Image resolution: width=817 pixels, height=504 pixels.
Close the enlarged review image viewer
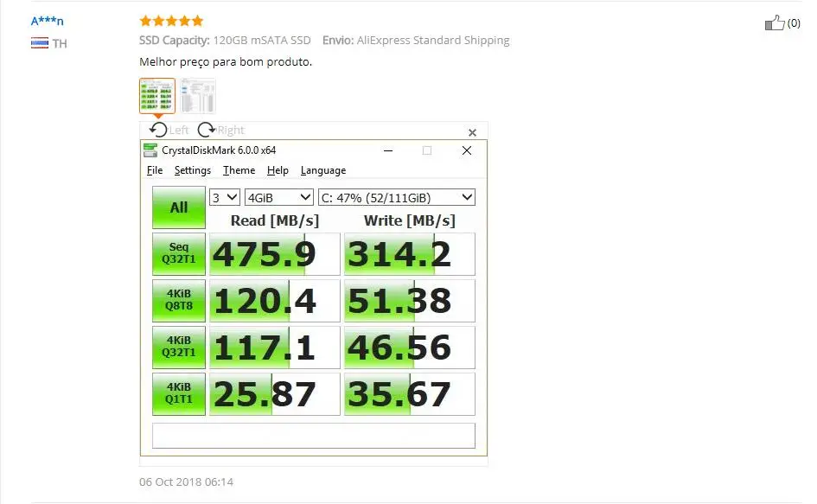[x=472, y=132]
